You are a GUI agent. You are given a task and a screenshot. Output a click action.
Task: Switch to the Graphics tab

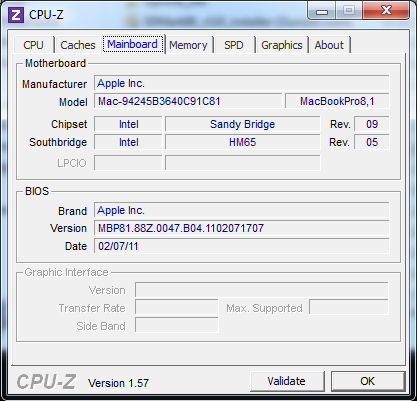click(282, 45)
